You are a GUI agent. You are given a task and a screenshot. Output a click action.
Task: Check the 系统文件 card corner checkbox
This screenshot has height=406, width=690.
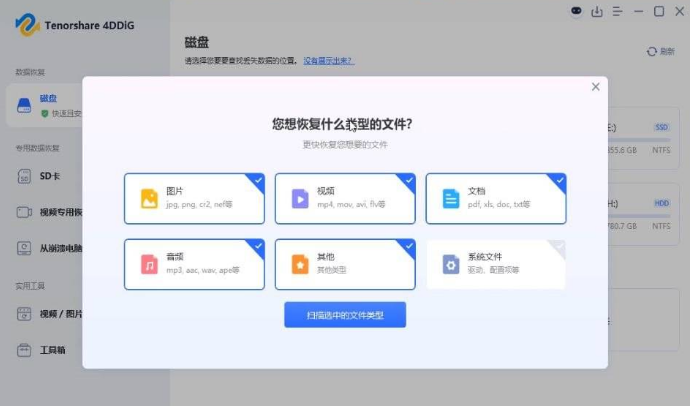pyautogui.click(x=558, y=246)
